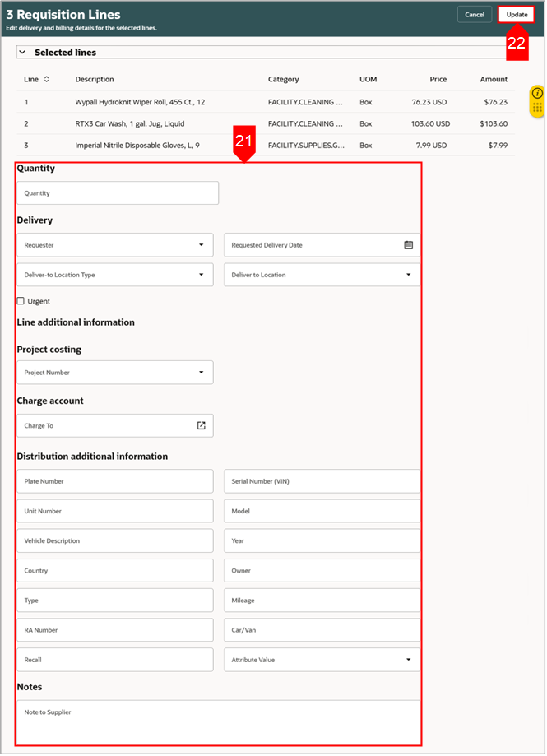Click the Cancel button
Viewport: 547px width, 756px height.
(x=475, y=15)
